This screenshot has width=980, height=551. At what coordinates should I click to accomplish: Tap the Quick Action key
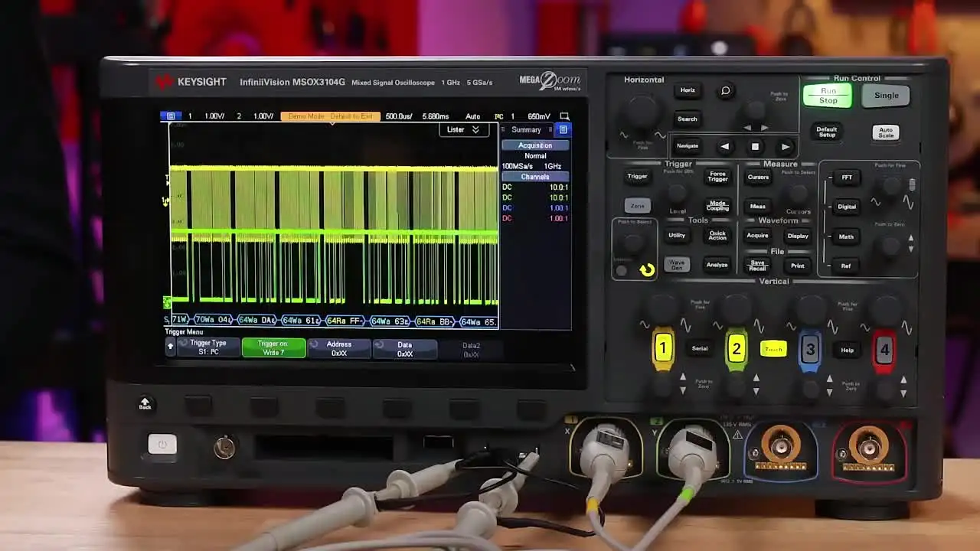(x=717, y=236)
